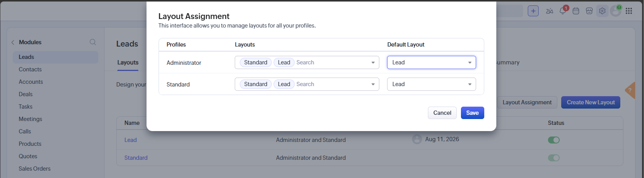
Task: Click the blue plus create-new icon
Action: pos(533,11)
